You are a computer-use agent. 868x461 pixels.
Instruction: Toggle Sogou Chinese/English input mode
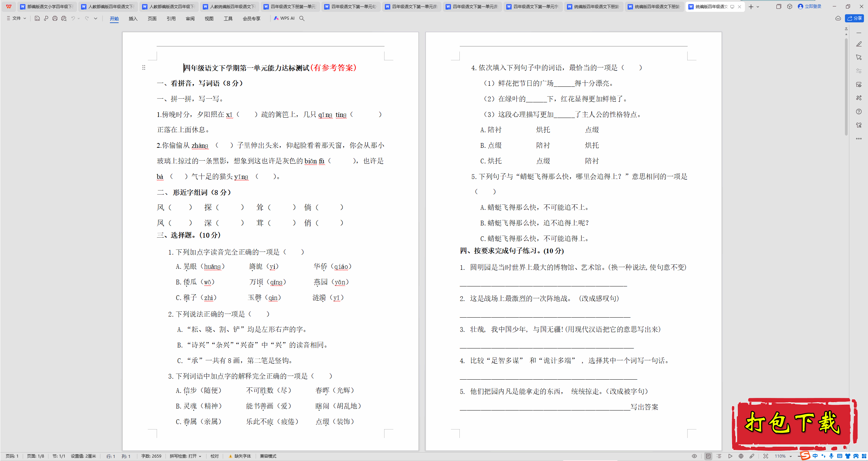tap(815, 456)
